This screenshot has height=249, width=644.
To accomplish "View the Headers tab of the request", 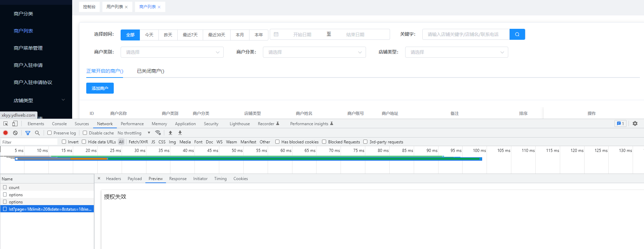I will (x=113, y=179).
